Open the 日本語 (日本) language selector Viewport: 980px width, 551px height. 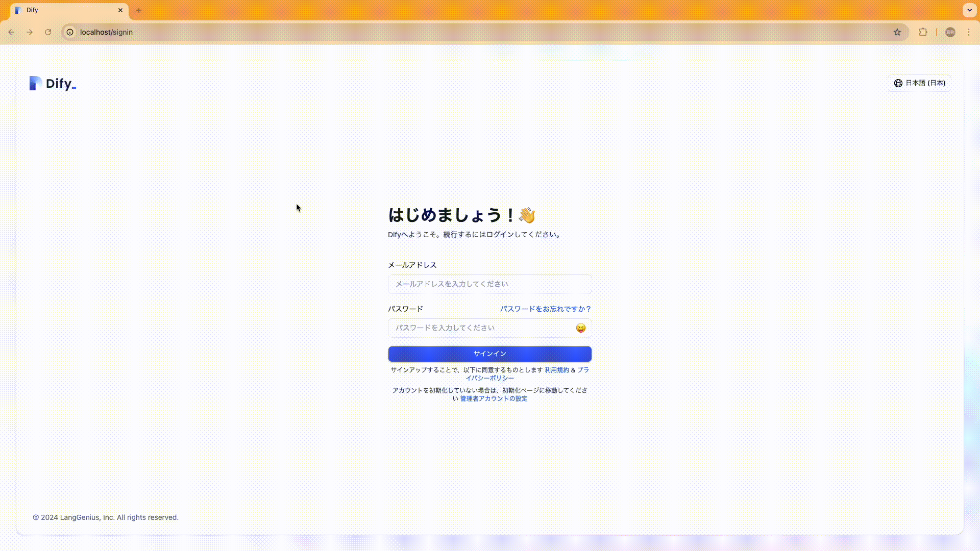tap(919, 83)
